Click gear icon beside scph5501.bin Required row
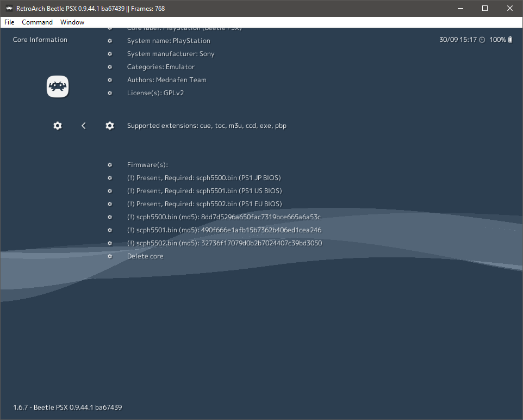 click(110, 191)
